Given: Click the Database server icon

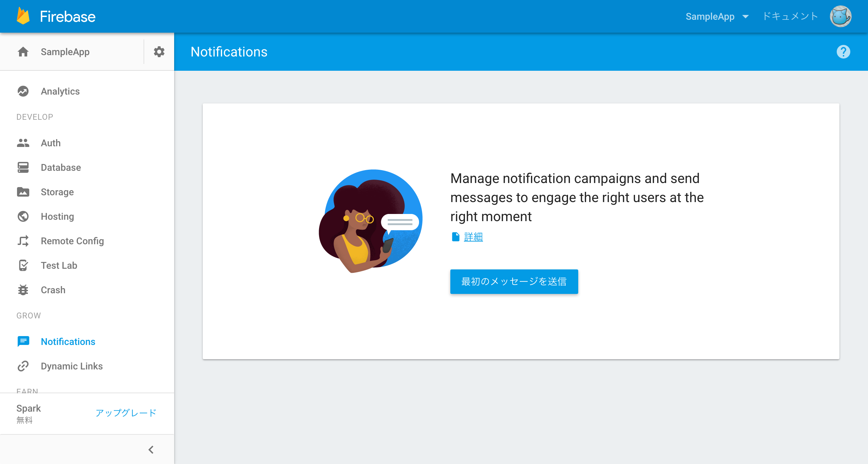Looking at the screenshot, I should pos(23,167).
